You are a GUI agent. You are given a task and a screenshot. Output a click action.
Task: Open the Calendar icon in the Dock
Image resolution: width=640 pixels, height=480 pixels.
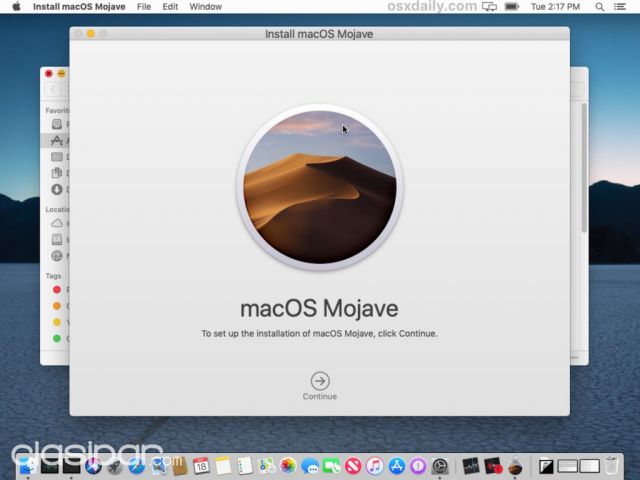[x=201, y=465]
